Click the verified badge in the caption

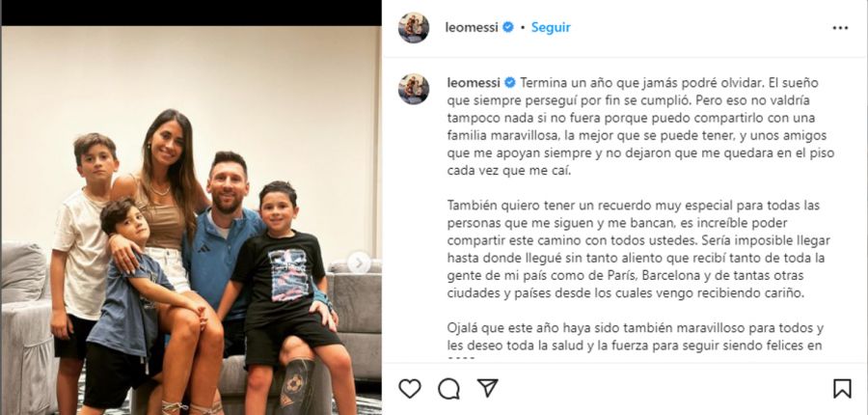[510, 83]
